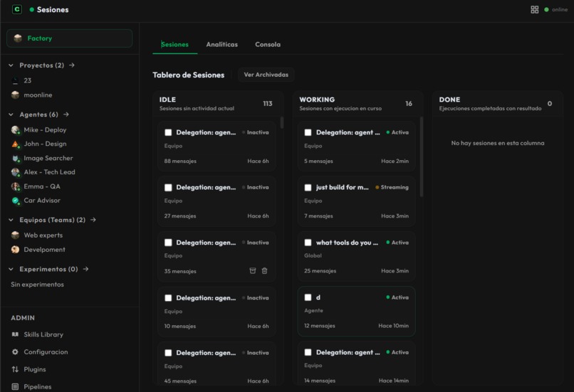Click Web experts team avatar

[15, 235]
